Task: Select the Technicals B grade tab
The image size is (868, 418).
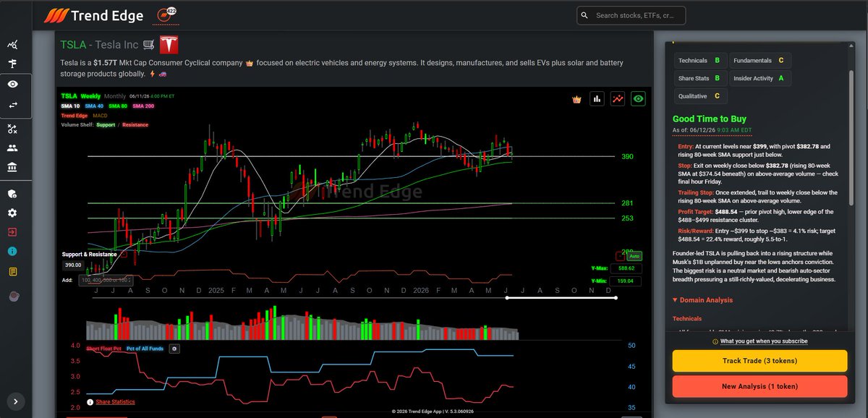Action: click(699, 61)
